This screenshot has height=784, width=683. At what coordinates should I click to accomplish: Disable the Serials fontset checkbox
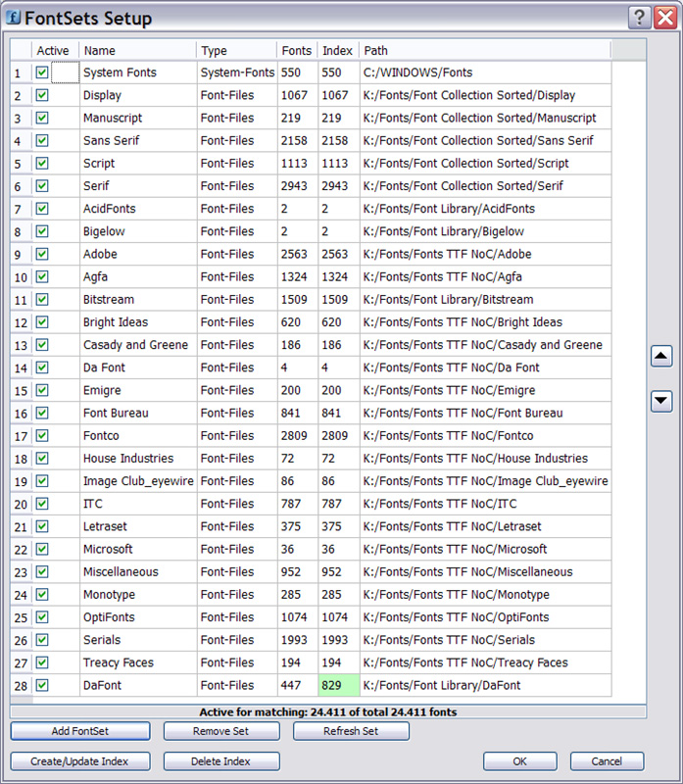(x=42, y=640)
